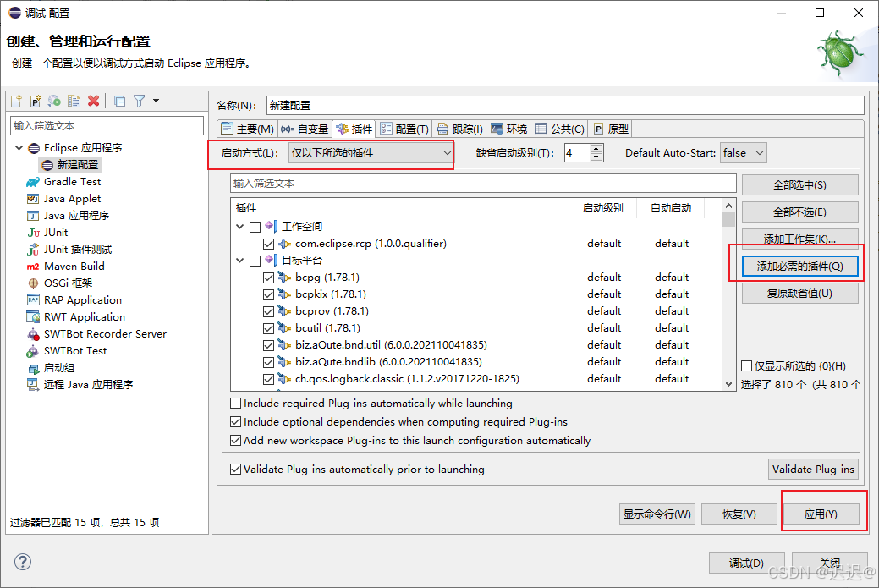Select 启动组 configuration type

click(59, 368)
